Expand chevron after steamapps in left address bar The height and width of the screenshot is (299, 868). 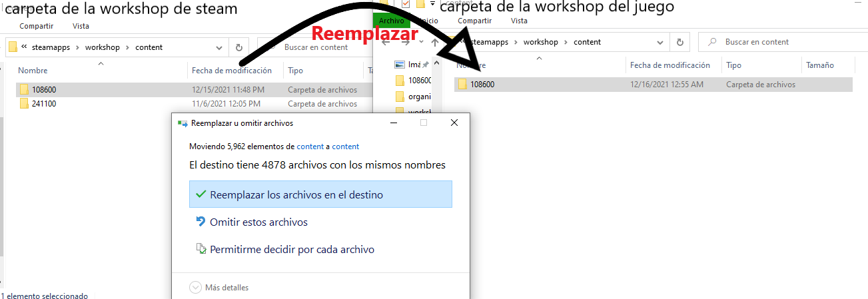[x=79, y=47]
